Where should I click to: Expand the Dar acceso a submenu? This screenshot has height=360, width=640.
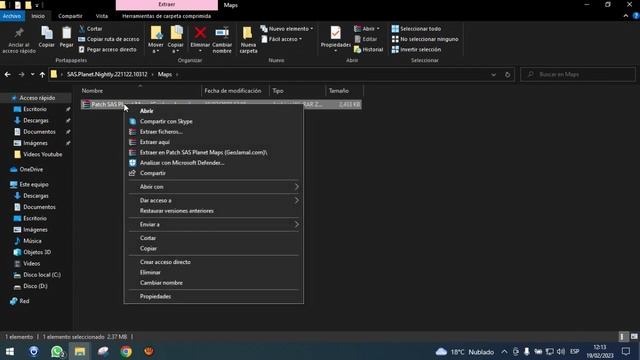(213, 200)
